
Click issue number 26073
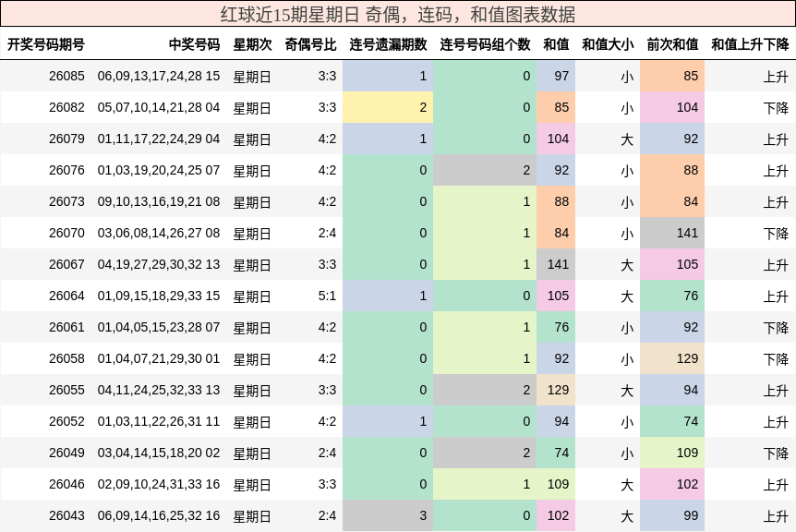[66, 202]
